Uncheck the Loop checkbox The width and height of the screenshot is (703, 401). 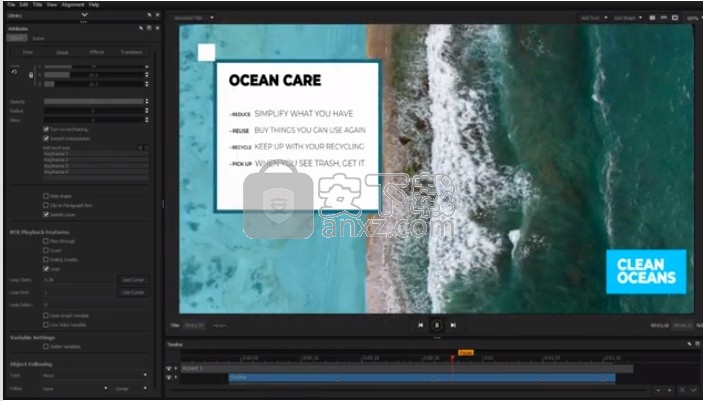tap(46, 269)
